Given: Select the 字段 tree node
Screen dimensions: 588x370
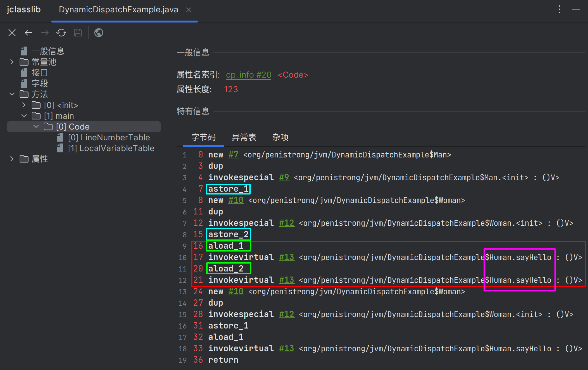Looking at the screenshot, I should coord(40,83).
